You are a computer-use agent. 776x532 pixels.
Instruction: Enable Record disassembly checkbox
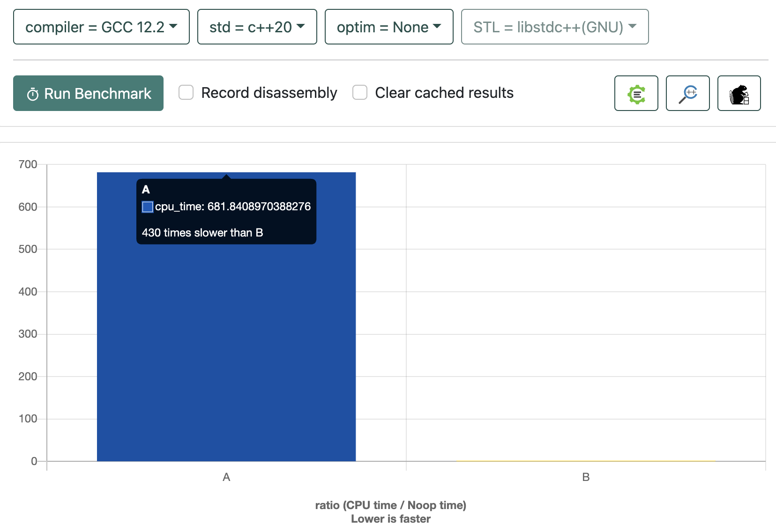186,93
